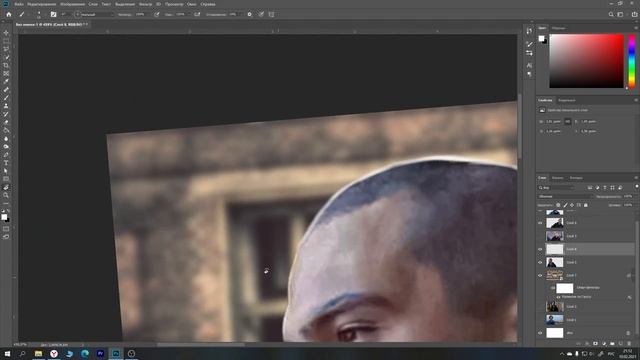The image size is (640, 360).
Task: Open the layer blending mode dropdown
Action: 564,196
